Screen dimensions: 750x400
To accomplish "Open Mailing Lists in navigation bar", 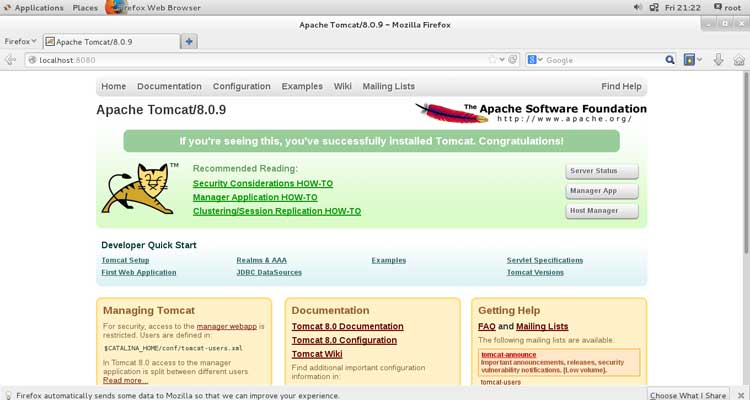I will [x=388, y=86].
